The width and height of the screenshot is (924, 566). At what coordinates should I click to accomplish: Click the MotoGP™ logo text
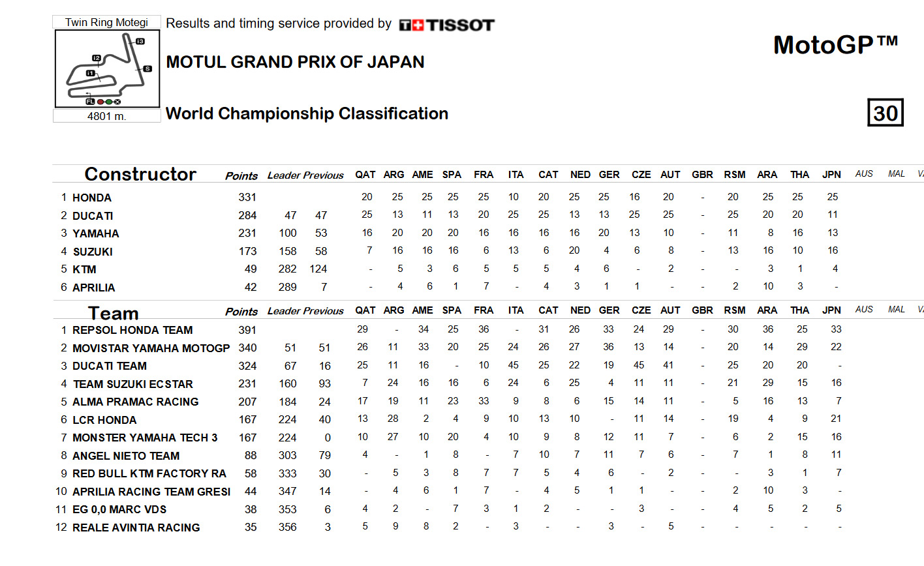836,45
